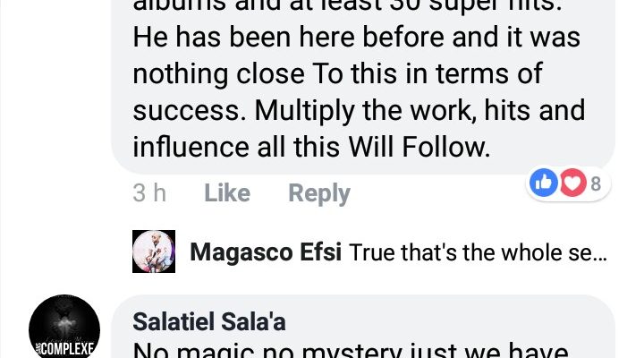Click the COMPLEXE logo text on avatar

pos(64,349)
